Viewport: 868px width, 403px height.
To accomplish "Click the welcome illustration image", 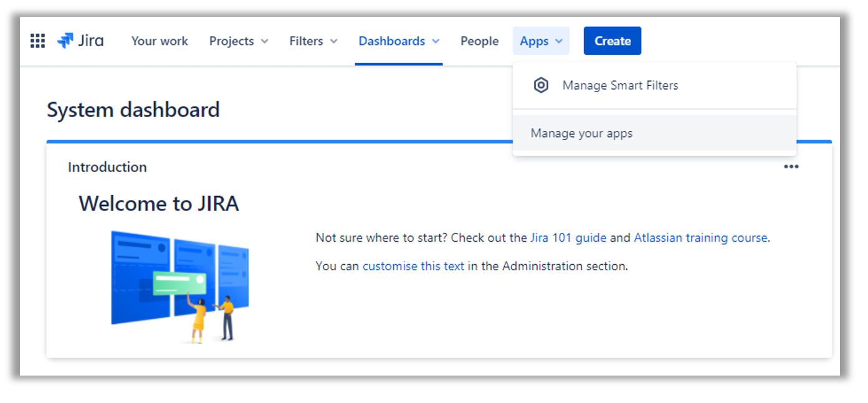I will pos(179,287).
